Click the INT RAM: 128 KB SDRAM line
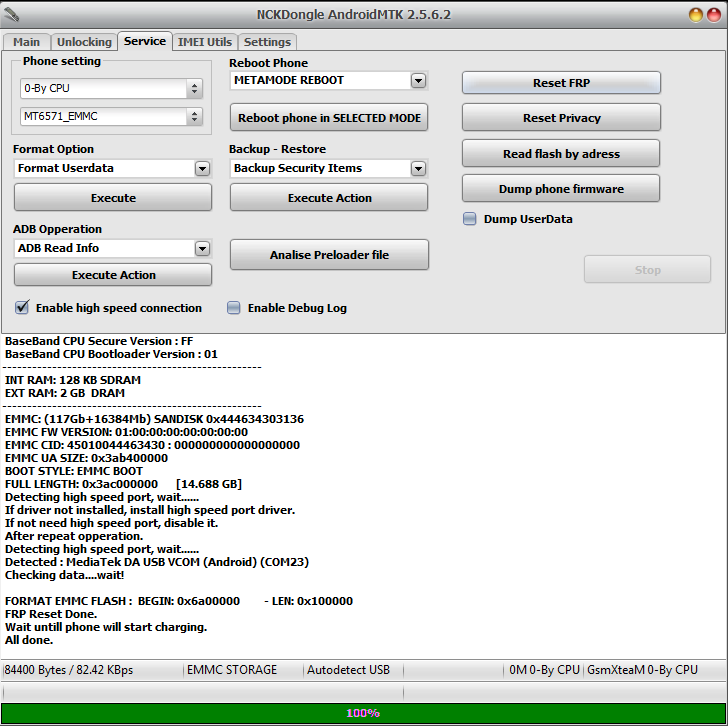 pyautogui.click(x=72, y=380)
